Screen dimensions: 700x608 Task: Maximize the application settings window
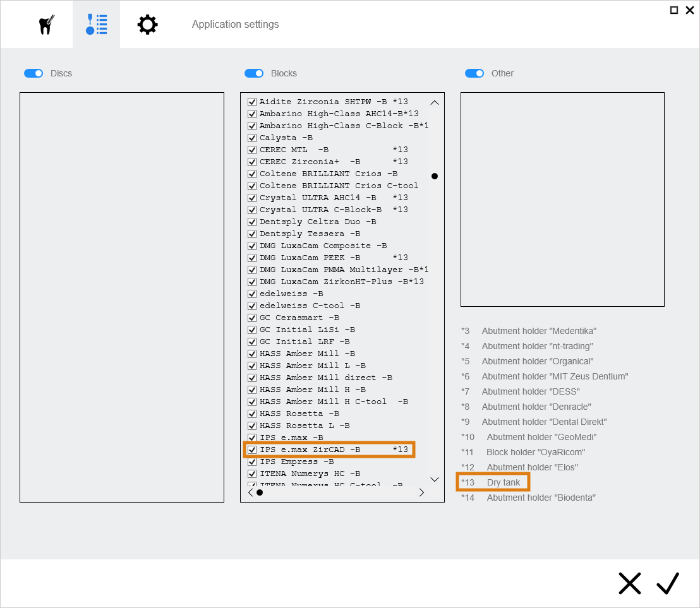pos(674,10)
